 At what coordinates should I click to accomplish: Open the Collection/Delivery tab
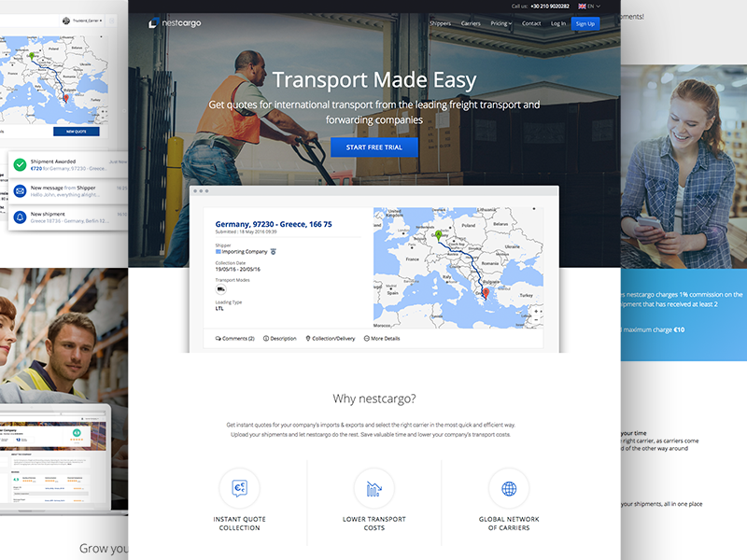331,339
